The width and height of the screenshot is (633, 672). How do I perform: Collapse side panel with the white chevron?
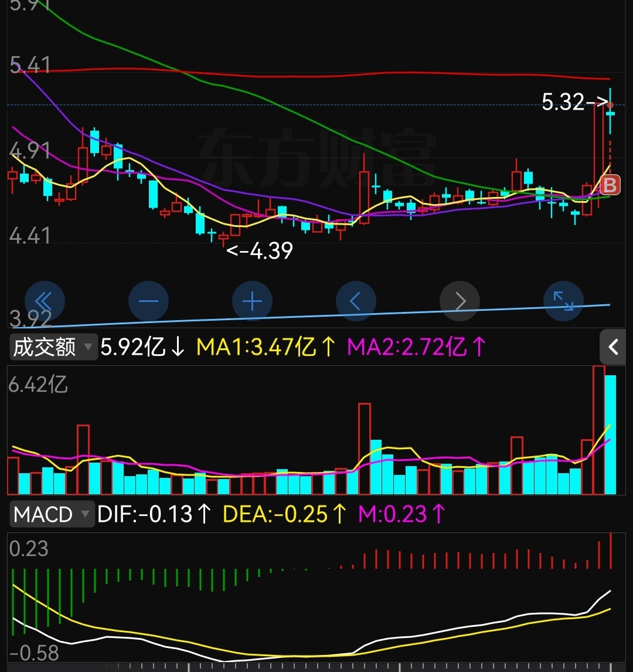pyautogui.click(x=613, y=347)
